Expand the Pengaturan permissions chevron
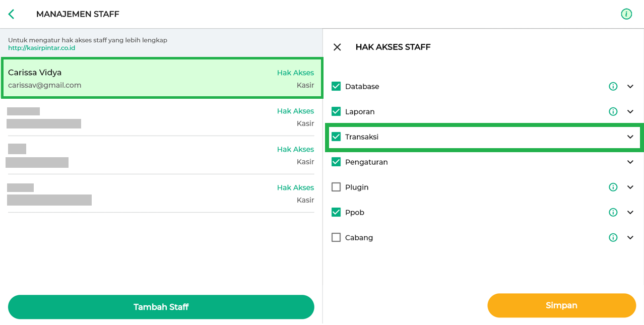644x325 pixels. click(x=630, y=162)
